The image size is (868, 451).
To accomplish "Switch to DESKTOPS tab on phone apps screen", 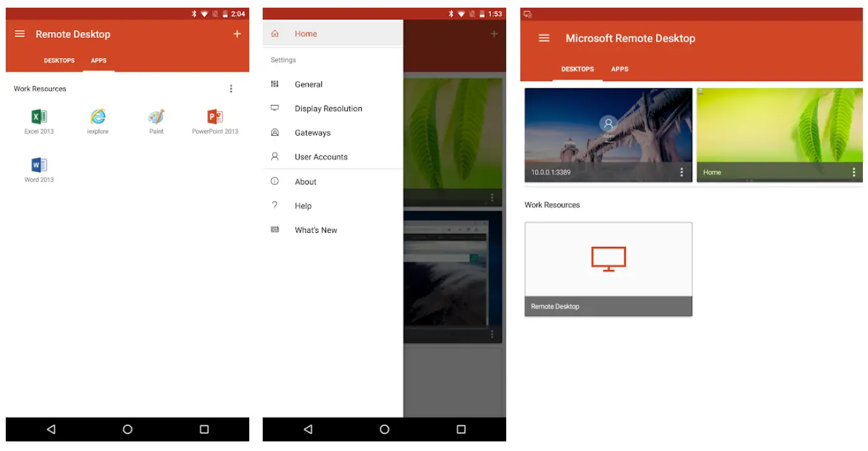I will [59, 61].
